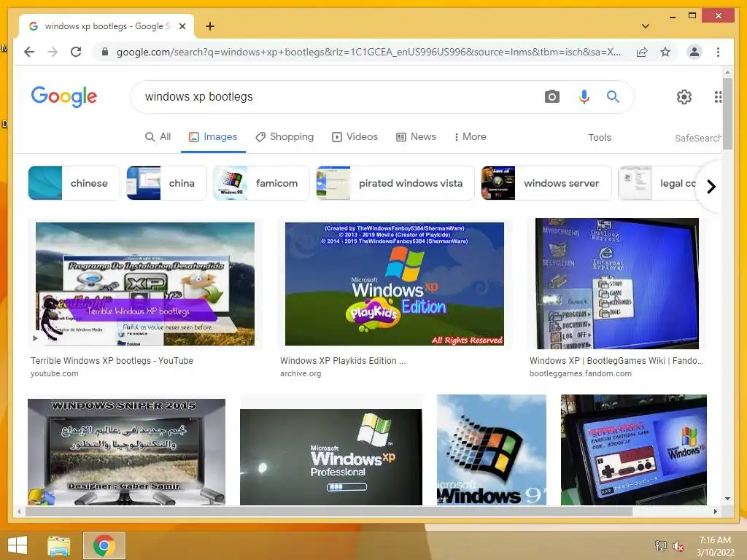Switch to the News tab
The image size is (747, 560).
pyautogui.click(x=416, y=136)
